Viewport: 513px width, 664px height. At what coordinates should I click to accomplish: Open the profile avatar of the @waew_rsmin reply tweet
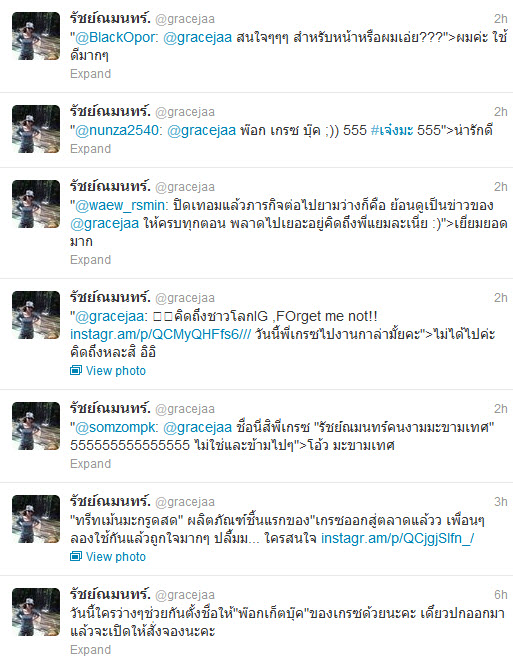(x=36, y=204)
